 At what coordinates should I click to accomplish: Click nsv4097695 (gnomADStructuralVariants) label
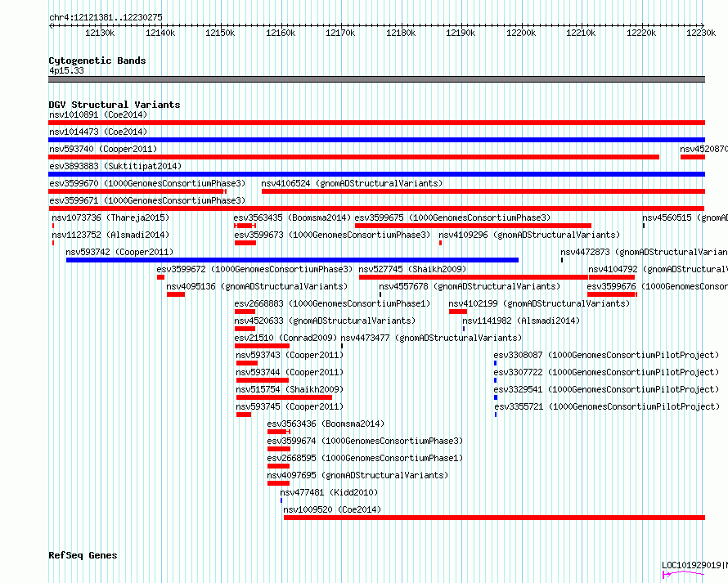point(357,475)
